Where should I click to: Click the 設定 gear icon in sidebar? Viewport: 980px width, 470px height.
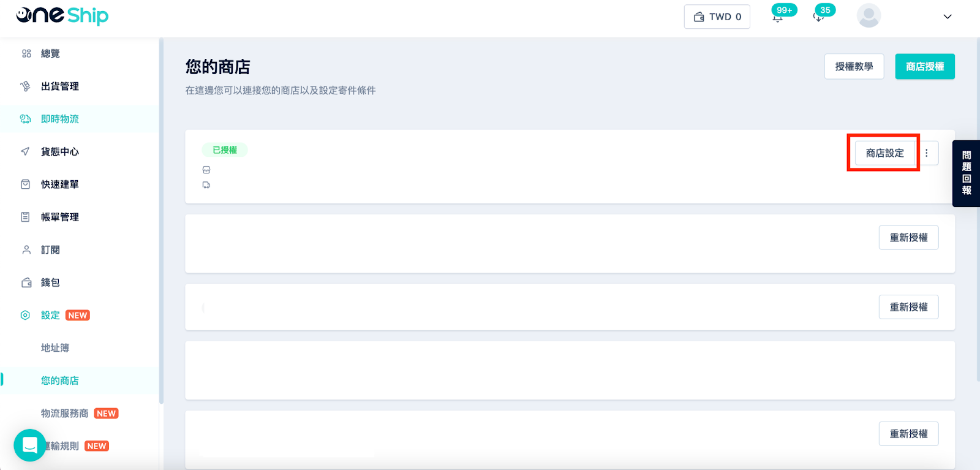(x=25, y=315)
